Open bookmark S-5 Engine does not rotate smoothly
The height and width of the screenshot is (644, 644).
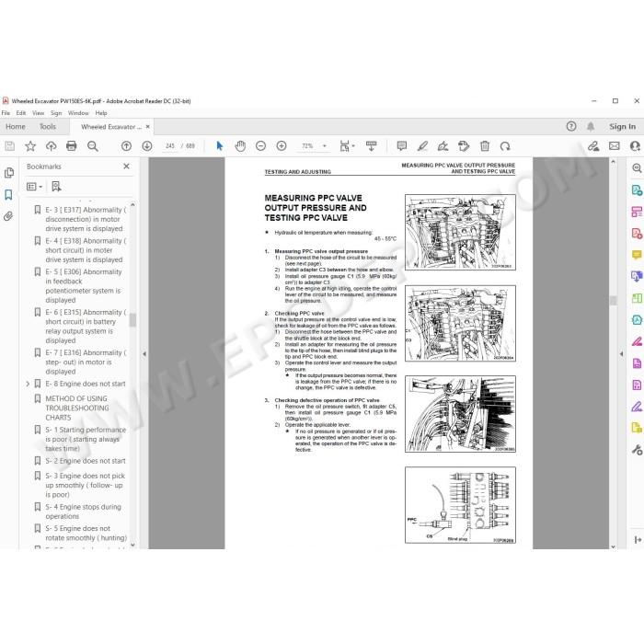(x=86, y=533)
